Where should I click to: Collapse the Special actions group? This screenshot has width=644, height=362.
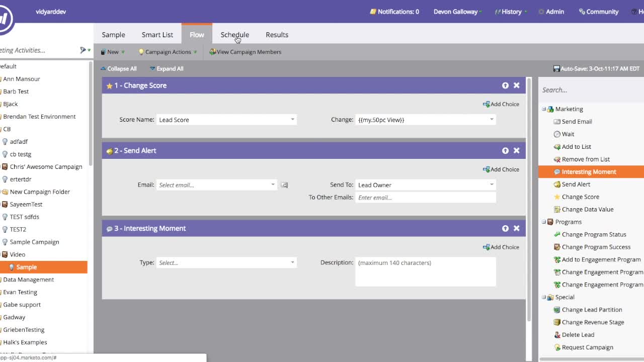tap(544, 297)
